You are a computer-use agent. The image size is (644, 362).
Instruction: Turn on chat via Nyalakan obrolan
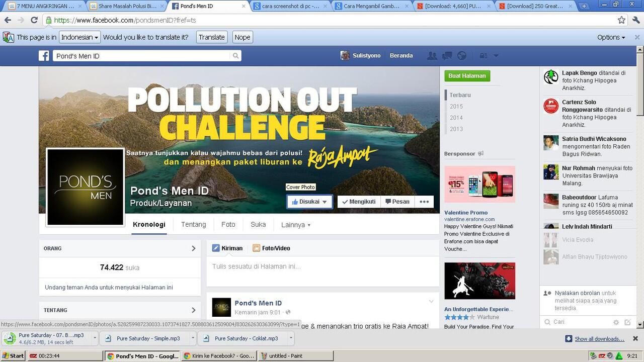point(577,293)
